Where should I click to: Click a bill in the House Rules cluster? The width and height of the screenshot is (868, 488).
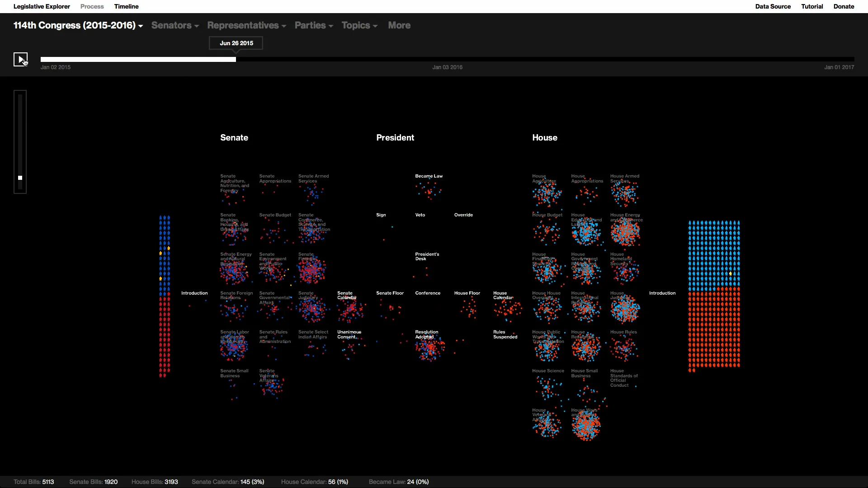click(x=625, y=347)
